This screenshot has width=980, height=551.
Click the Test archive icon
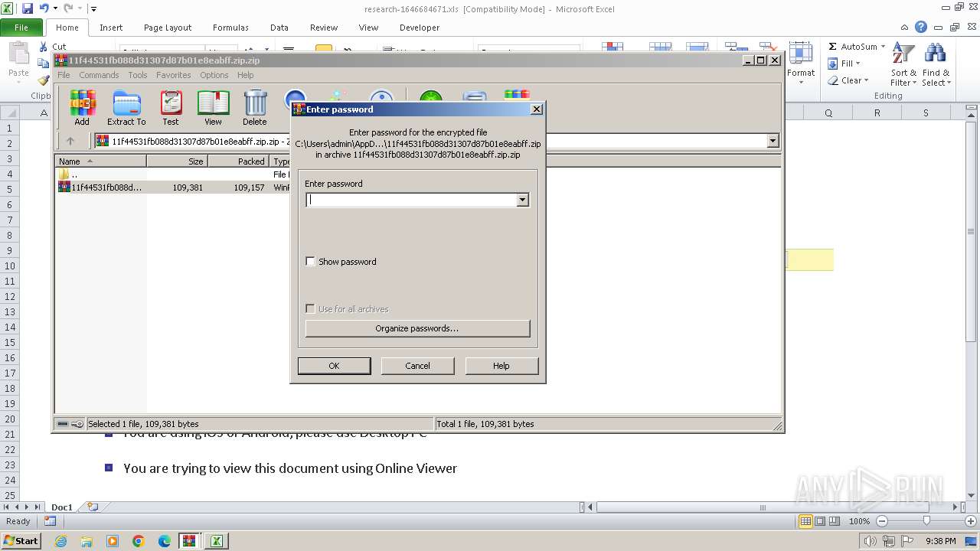171,107
